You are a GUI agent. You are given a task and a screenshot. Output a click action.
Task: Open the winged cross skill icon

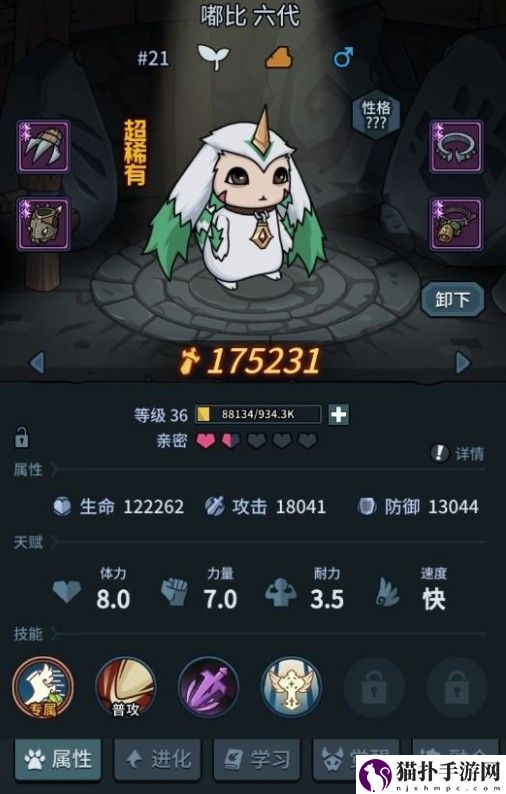pos(291,688)
